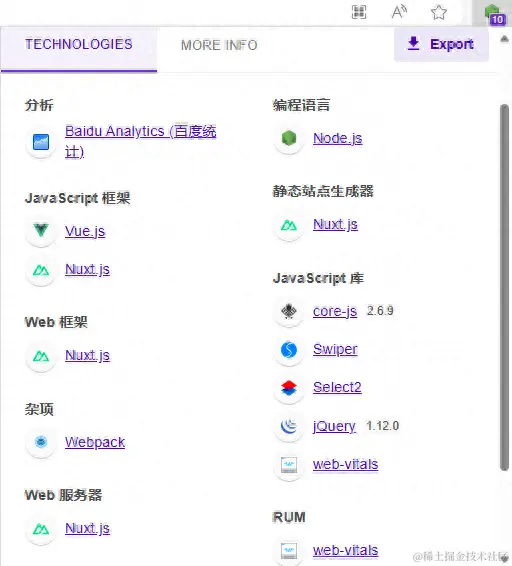Open the Nuxt.js link under 静态站点生成器
The image size is (512, 566).
coord(335,225)
